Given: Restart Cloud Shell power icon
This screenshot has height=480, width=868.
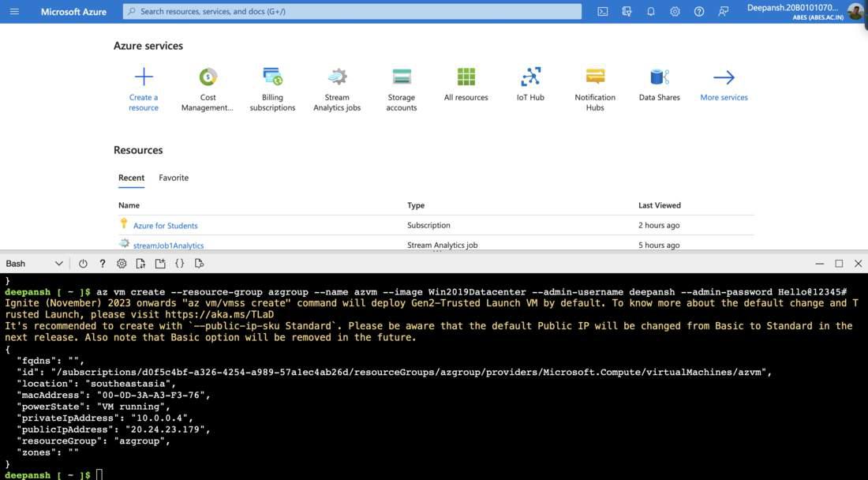Looking at the screenshot, I should click(x=83, y=264).
